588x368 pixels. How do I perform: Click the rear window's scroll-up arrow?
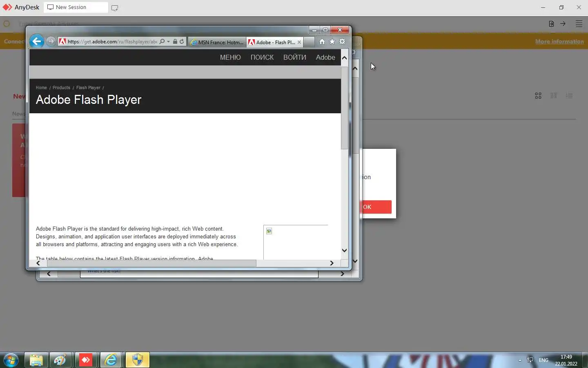(x=355, y=68)
